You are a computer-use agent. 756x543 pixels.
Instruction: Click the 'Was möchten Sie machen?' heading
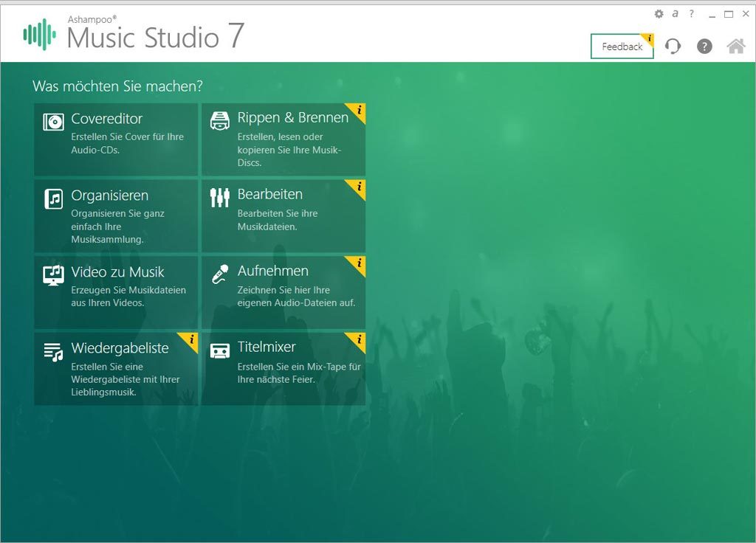117,86
